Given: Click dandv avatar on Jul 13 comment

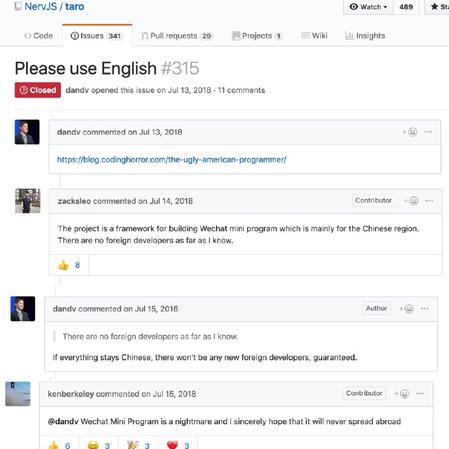Looking at the screenshot, I should click(27, 132).
